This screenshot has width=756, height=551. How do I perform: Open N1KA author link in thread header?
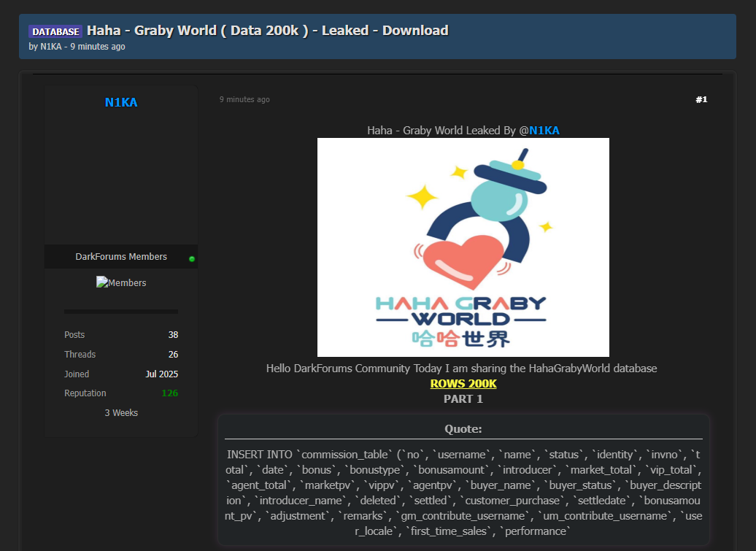[51, 47]
